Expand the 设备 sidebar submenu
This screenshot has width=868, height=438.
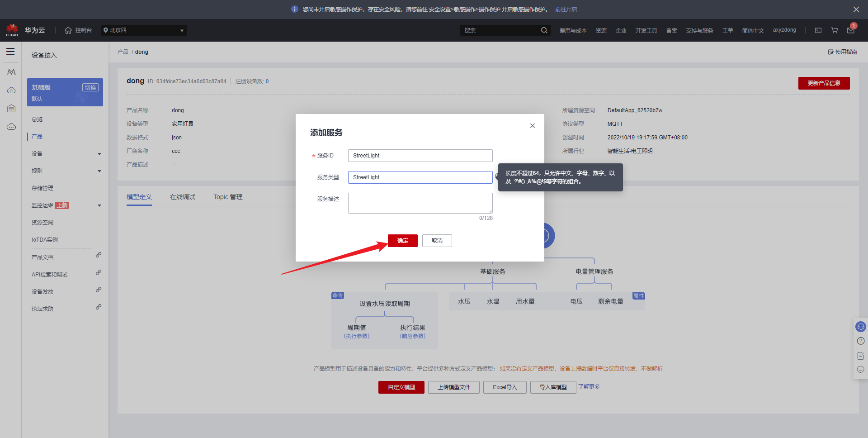[99, 154]
